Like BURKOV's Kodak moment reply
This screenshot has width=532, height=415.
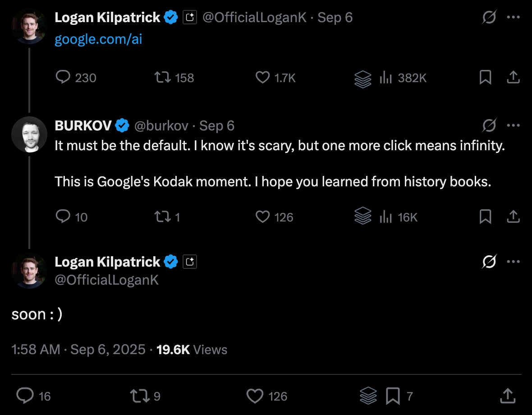[x=262, y=217]
